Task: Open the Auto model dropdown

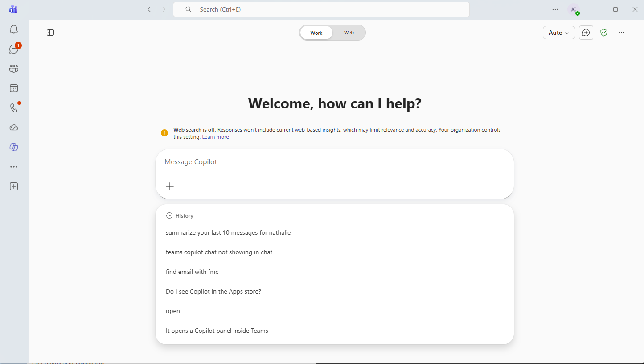Action: tap(559, 33)
